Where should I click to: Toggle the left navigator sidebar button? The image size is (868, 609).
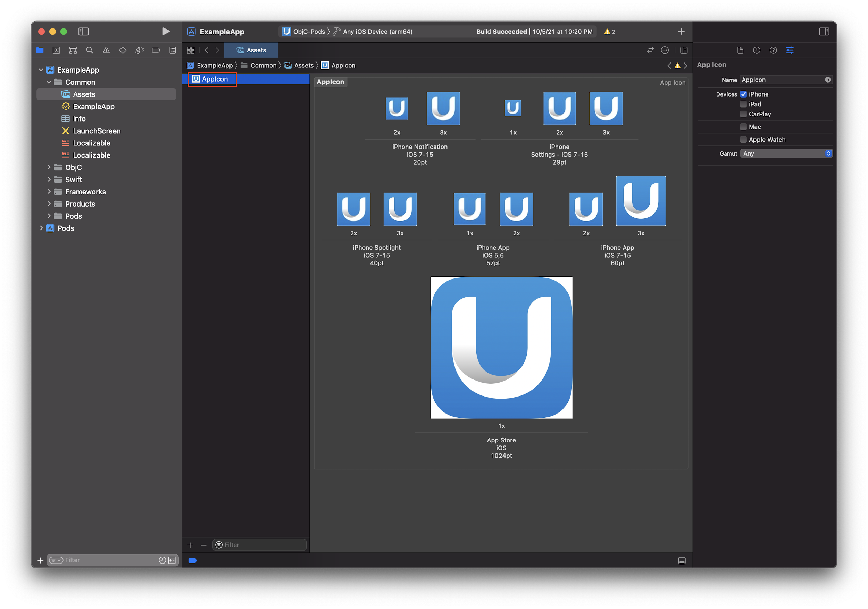[x=83, y=31]
